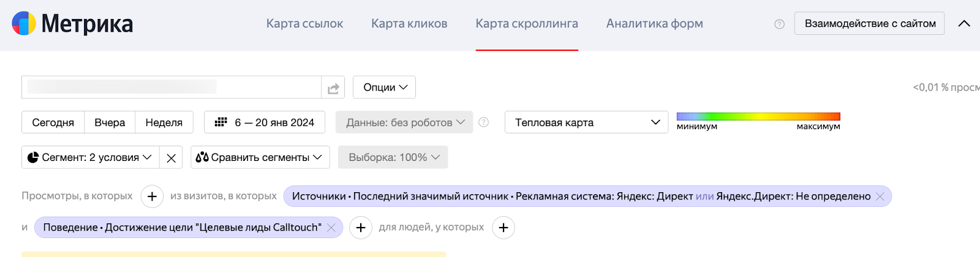The width and height of the screenshot is (980, 257).
Task: Click the help question mark near Взаимодействие с сайтом
Action: 779,24
